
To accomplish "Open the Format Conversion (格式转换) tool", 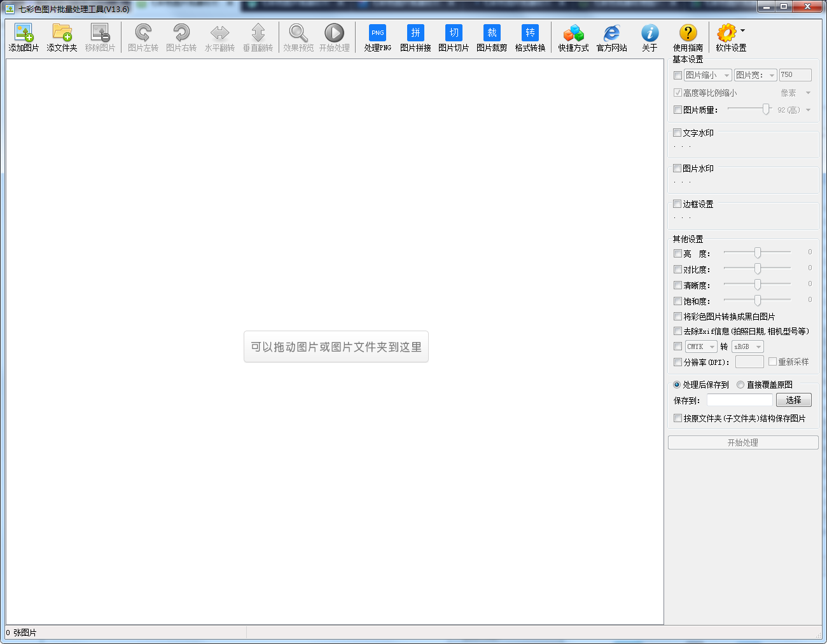I will 530,33.
